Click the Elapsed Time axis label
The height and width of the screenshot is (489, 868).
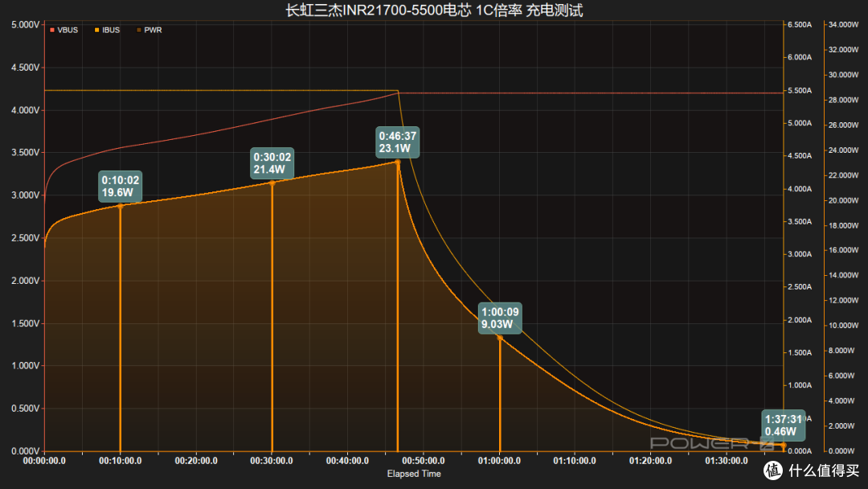(x=414, y=474)
